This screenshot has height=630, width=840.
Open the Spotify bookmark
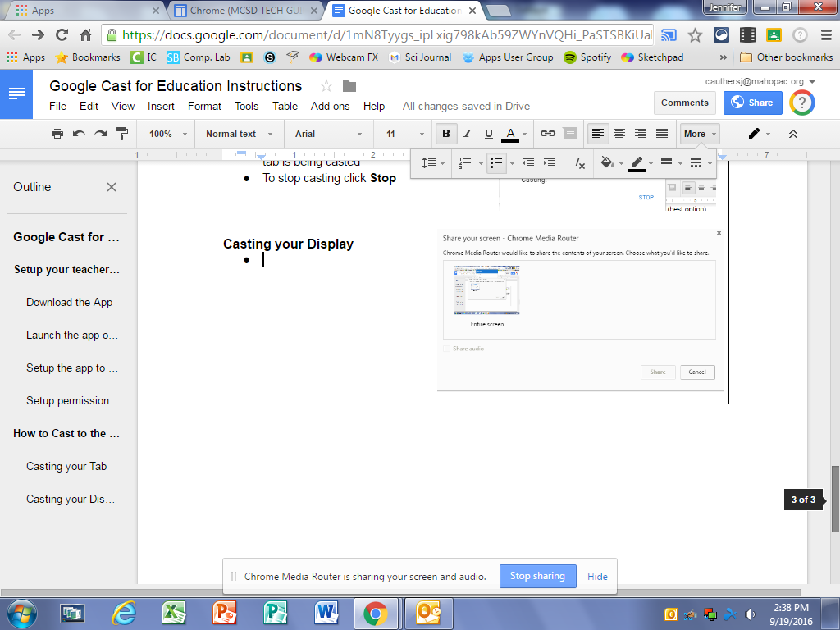[x=587, y=57]
